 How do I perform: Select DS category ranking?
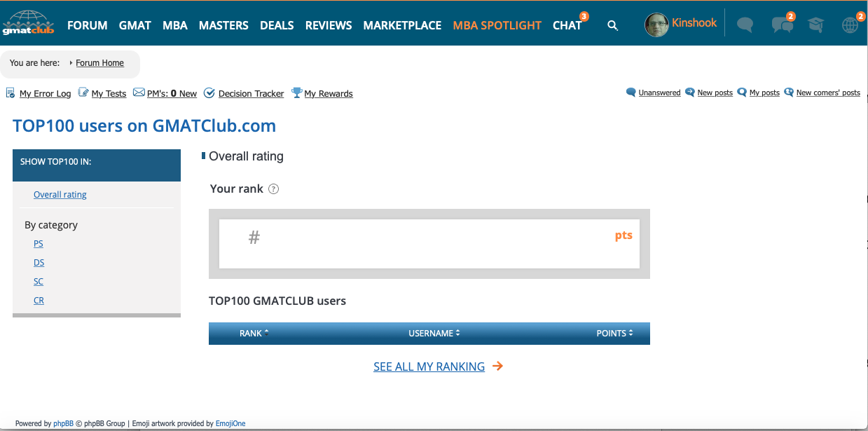point(39,262)
